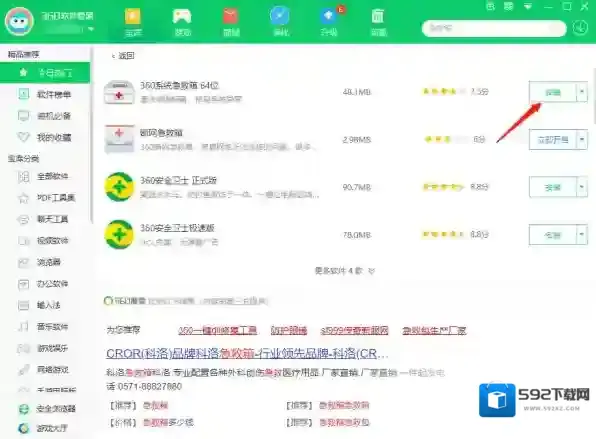Screen dimensions: 596x439
Task: Click the 断网急救箱 app icon
Action: pyautogui.click(x=119, y=139)
